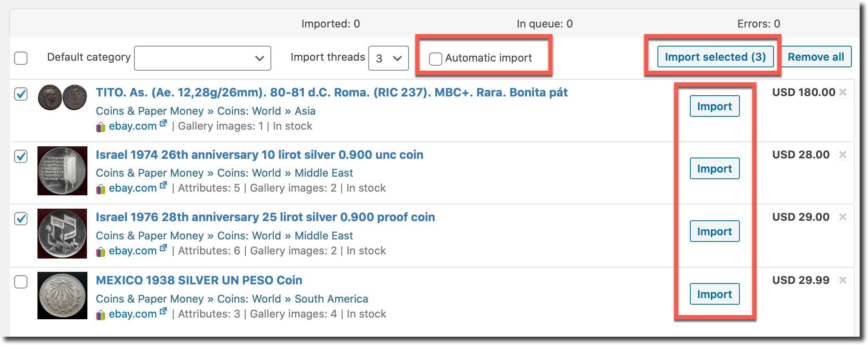Open external ebay.com link icon for TITO coin

tap(163, 123)
